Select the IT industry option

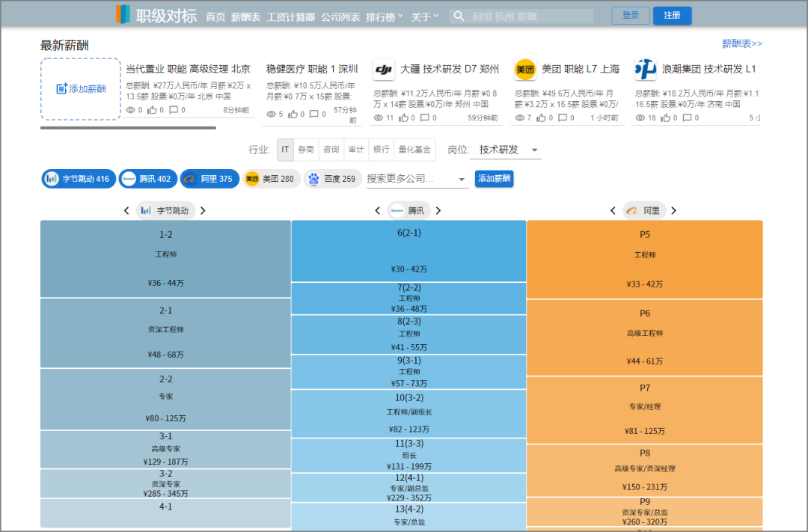click(x=285, y=150)
